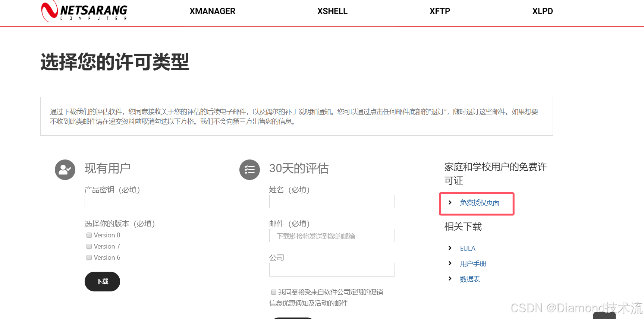Click the 选择您的许可类型 heading

pyautogui.click(x=115, y=62)
